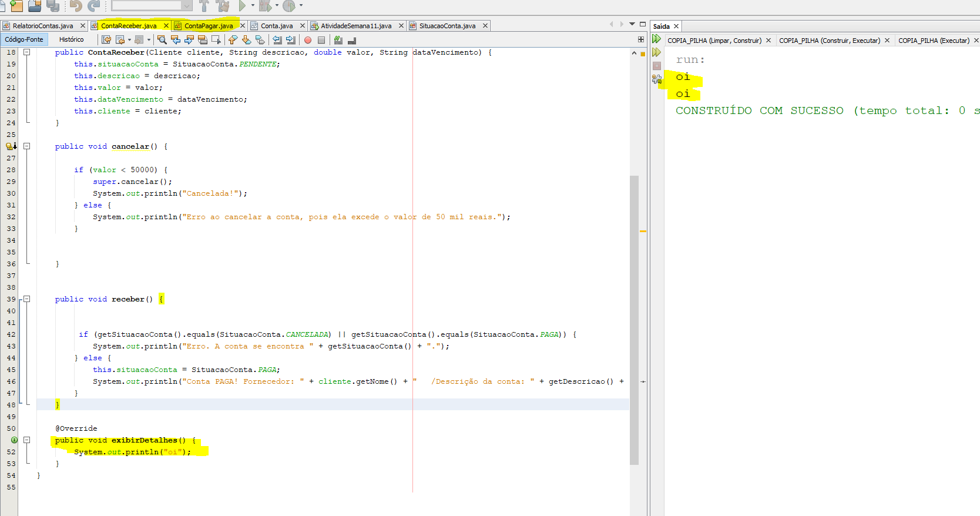Image resolution: width=980 pixels, height=516 pixels.
Task: Collapse the constructor fold at line 18
Action: 26,52
